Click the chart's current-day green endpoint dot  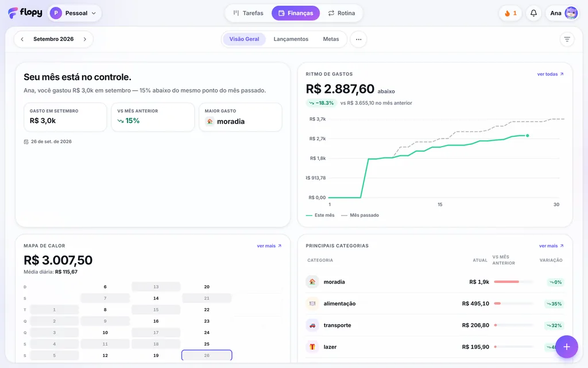click(527, 136)
